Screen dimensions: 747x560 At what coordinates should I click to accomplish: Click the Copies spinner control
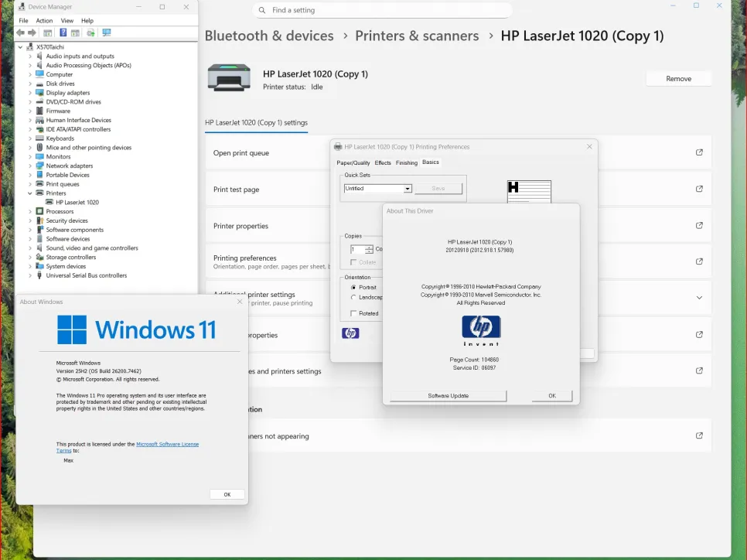(x=369, y=249)
